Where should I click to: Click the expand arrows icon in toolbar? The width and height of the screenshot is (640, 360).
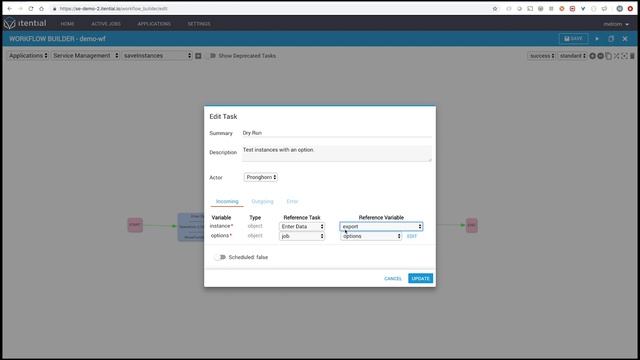[616, 56]
